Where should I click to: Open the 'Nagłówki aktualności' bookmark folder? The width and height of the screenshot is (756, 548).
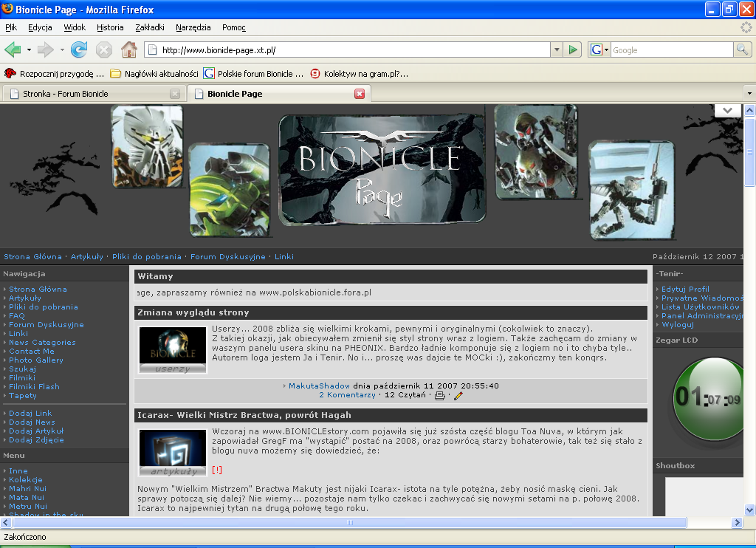[154, 74]
